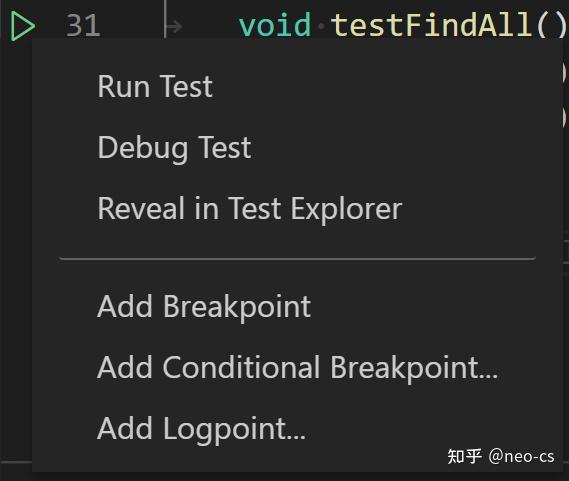569x481 pixels.
Task: Click the context menu separator line
Action: click(298, 258)
